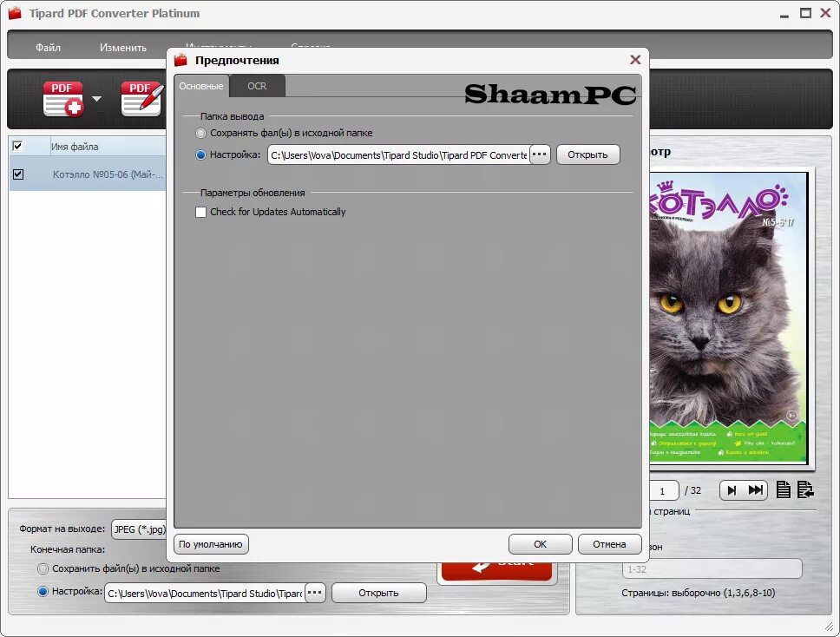Expand the Add PDF dropdown arrow
The image size is (840, 637).
click(x=96, y=99)
